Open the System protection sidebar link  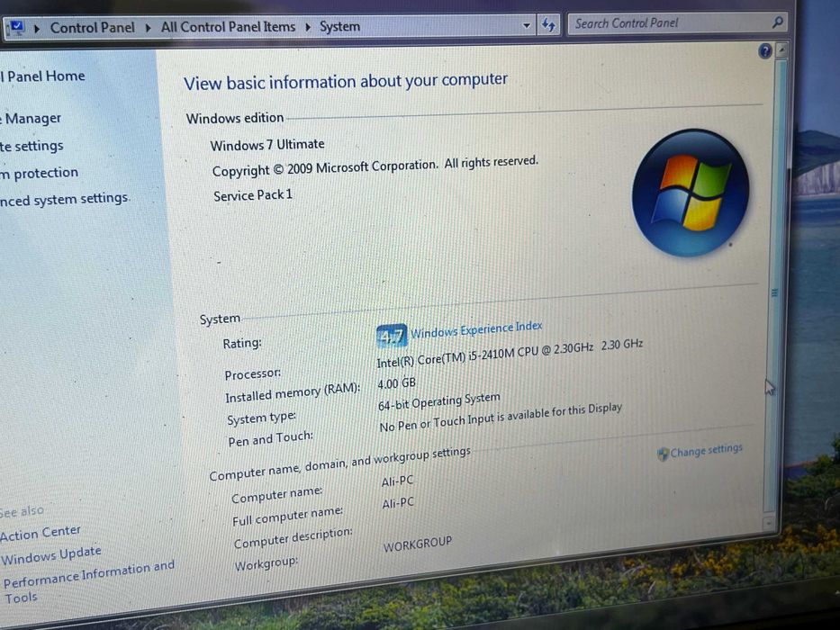coord(39,173)
